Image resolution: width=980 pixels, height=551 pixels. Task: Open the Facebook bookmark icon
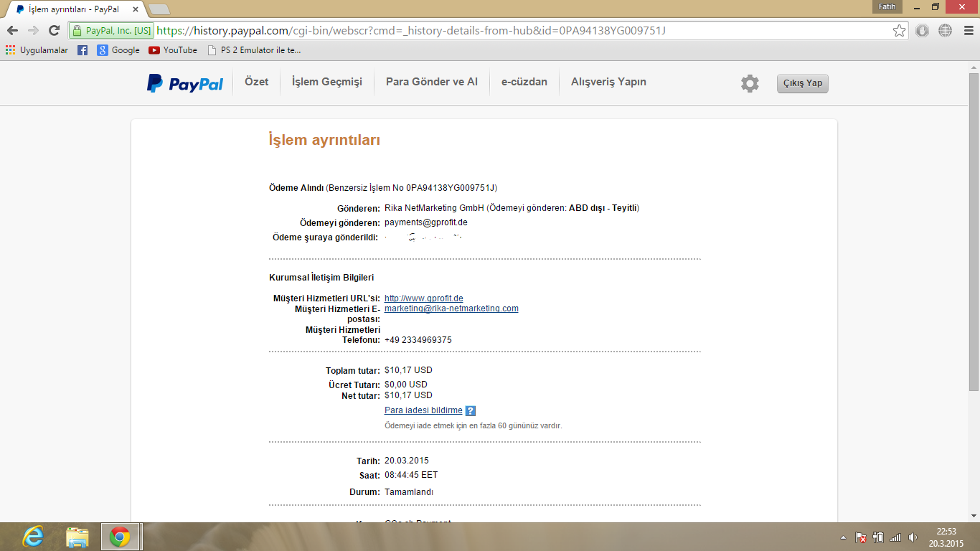[83, 50]
